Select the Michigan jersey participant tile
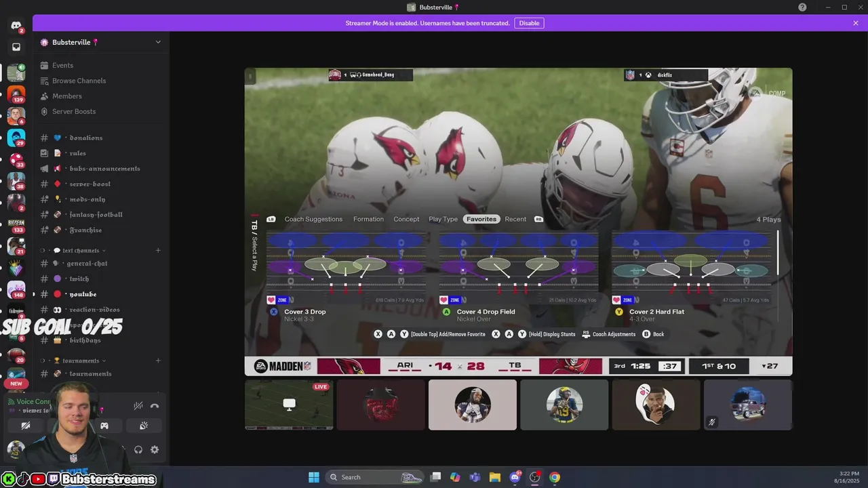This screenshot has height=488, width=868. 564,405
